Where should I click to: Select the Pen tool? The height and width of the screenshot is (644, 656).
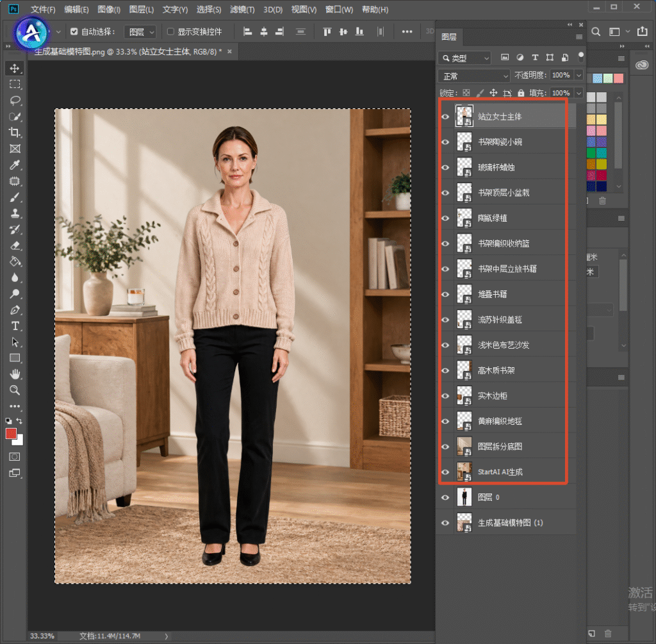pyautogui.click(x=15, y=310)
